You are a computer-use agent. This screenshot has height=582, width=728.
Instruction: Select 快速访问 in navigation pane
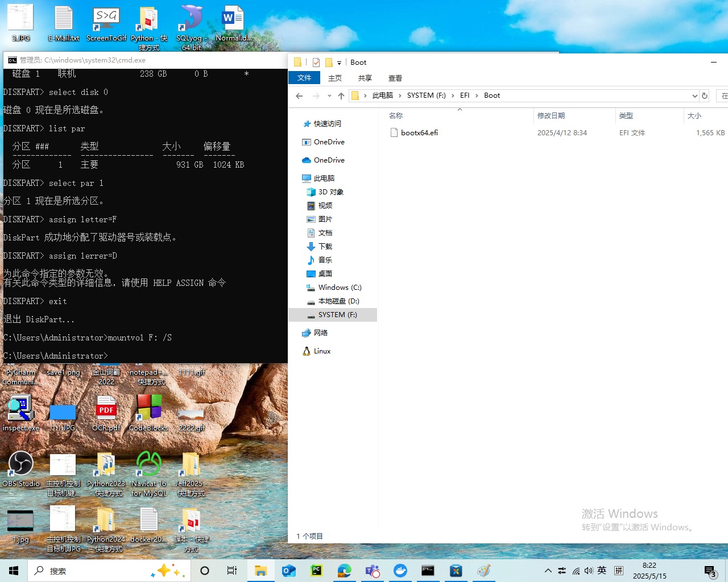pos(327,123)
